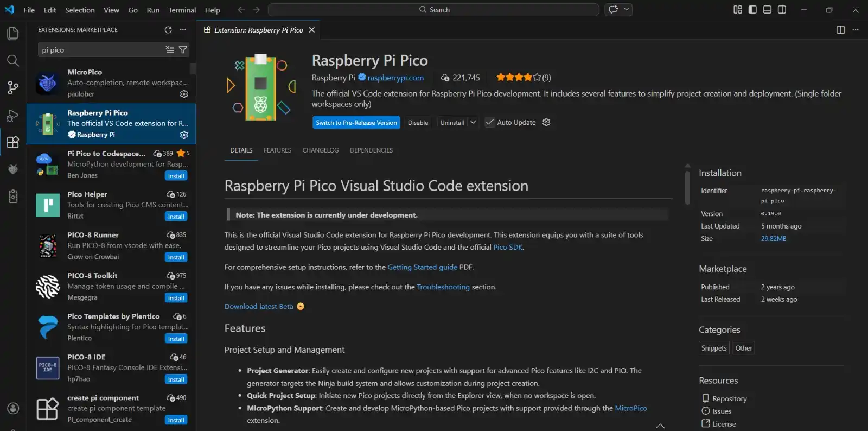The image size is (868, 431).
Task: Split the editor to the right
Action: [x=840, y=30]
